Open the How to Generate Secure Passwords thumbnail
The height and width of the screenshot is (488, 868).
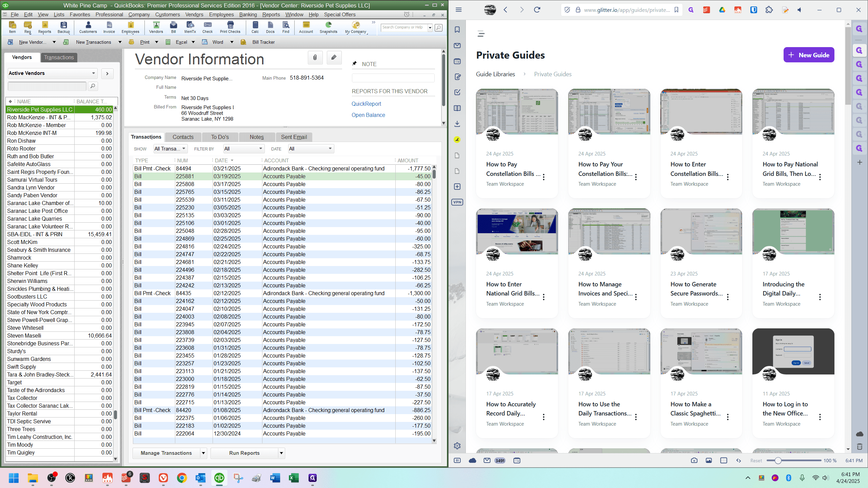click(x=701, y=231)
